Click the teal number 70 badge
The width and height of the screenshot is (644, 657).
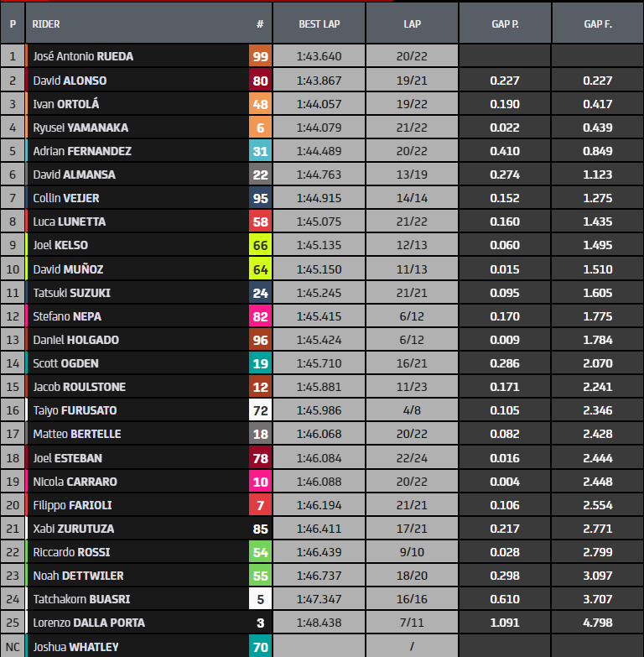click(x=260, y=646)
